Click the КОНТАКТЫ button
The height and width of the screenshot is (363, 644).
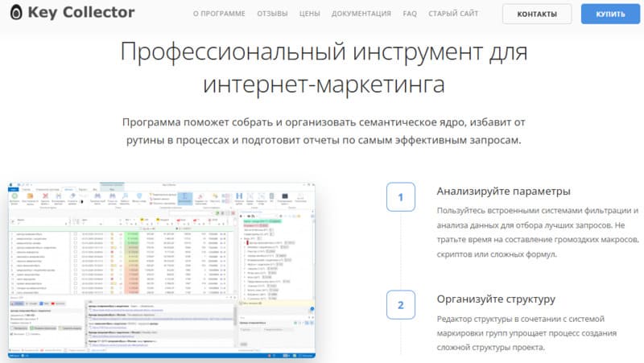(537, 14)
